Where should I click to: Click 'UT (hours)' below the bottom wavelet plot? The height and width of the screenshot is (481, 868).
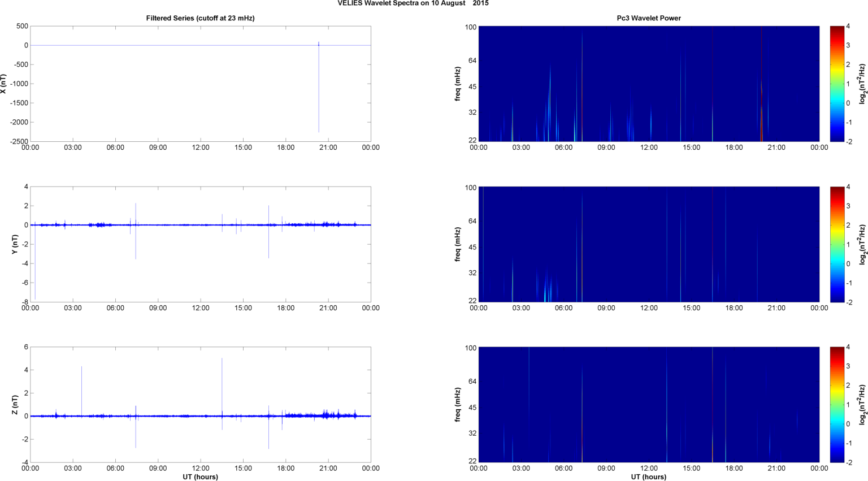tap(649, 476)
